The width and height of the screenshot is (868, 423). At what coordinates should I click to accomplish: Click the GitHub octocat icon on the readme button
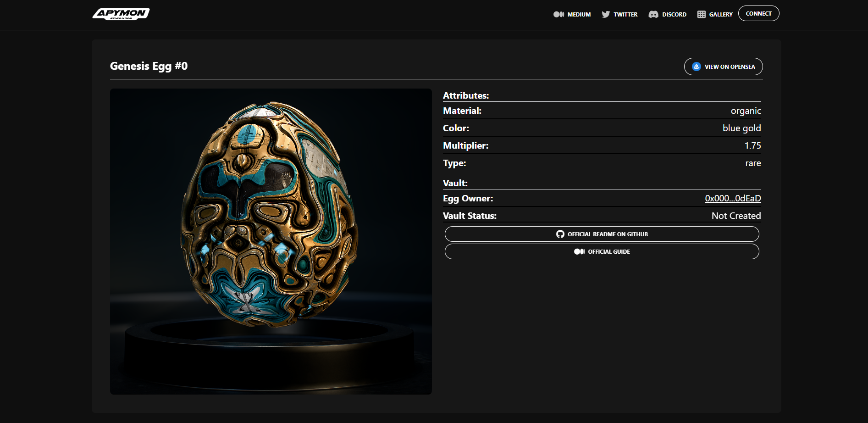[560, 234]
